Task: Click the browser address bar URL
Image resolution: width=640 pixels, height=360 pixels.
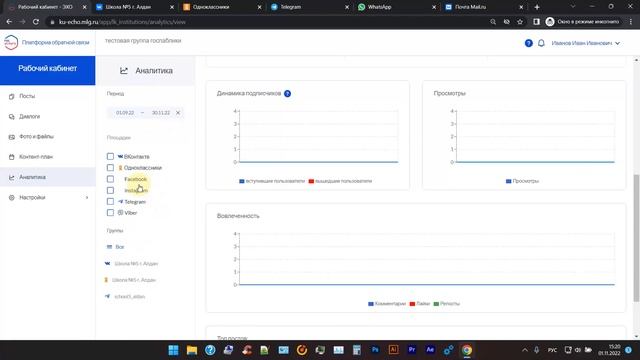Action: click(122, 22)
